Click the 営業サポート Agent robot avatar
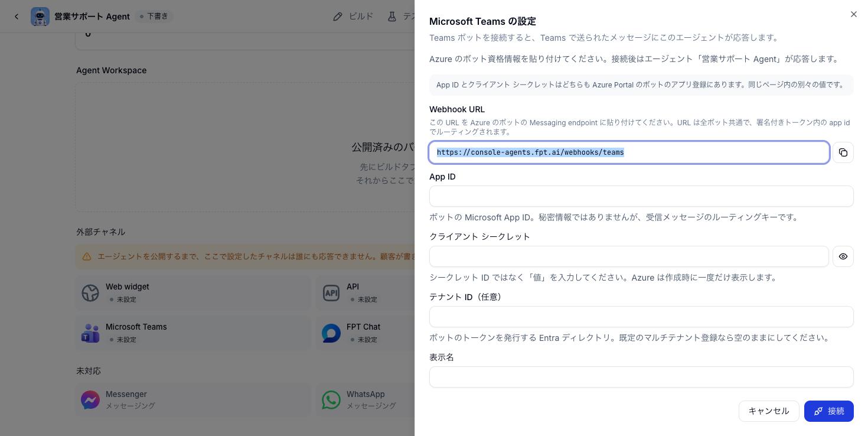Image resolution: width=868 pixels, height=436 pixels. click(x=40, y=17)
